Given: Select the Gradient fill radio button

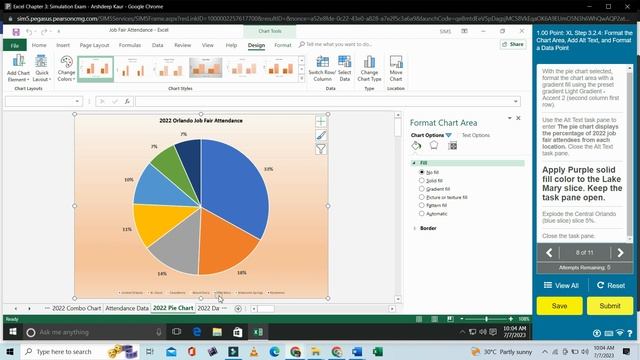Looking at the screenshot, I should [x=422, y=189].
